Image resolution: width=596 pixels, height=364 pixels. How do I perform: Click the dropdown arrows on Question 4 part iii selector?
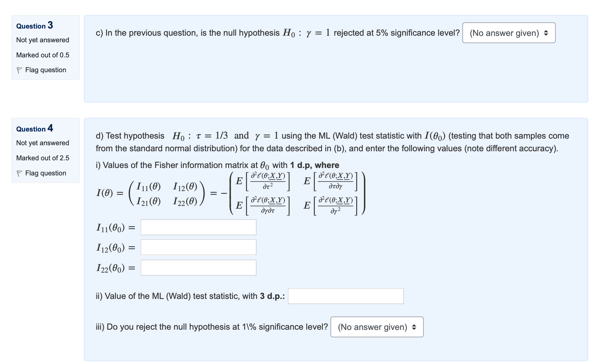(x=415, y=327)
